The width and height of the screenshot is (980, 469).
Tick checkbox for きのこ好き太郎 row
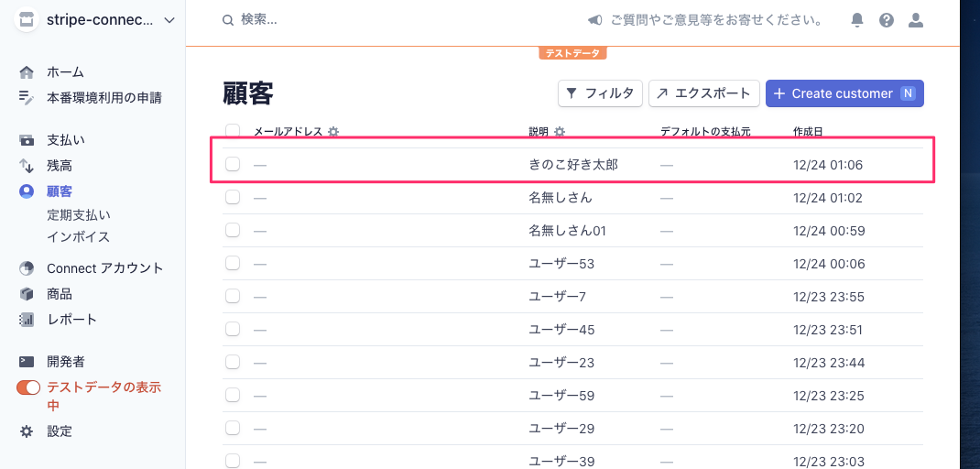click(x=233, y=165)
